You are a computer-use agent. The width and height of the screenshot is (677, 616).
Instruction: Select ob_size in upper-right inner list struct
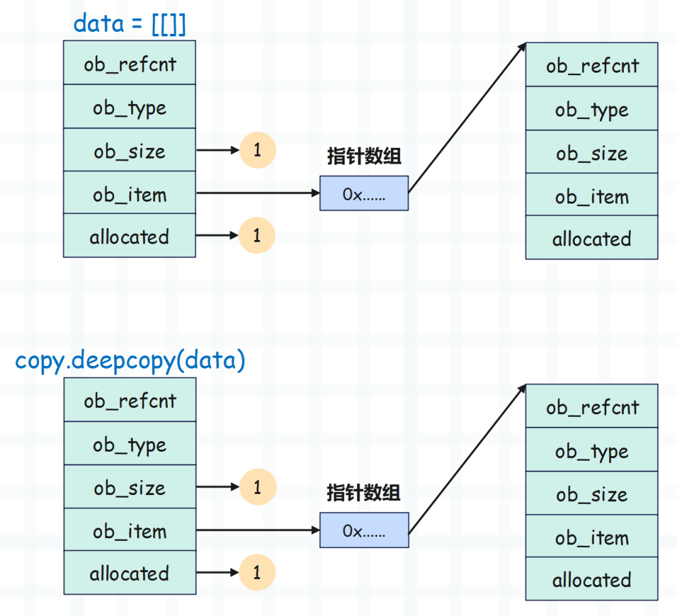[x=592, y=152]
